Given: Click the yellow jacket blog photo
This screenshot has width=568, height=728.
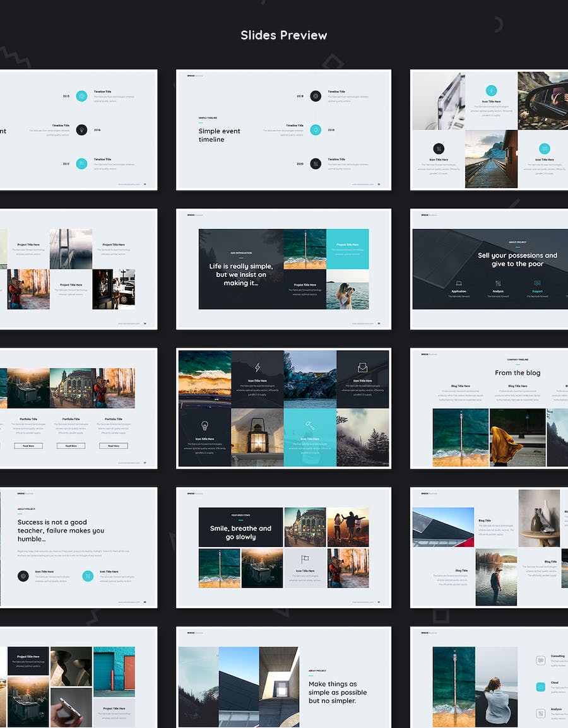Looking at the screenshot, I should point(518,437).
